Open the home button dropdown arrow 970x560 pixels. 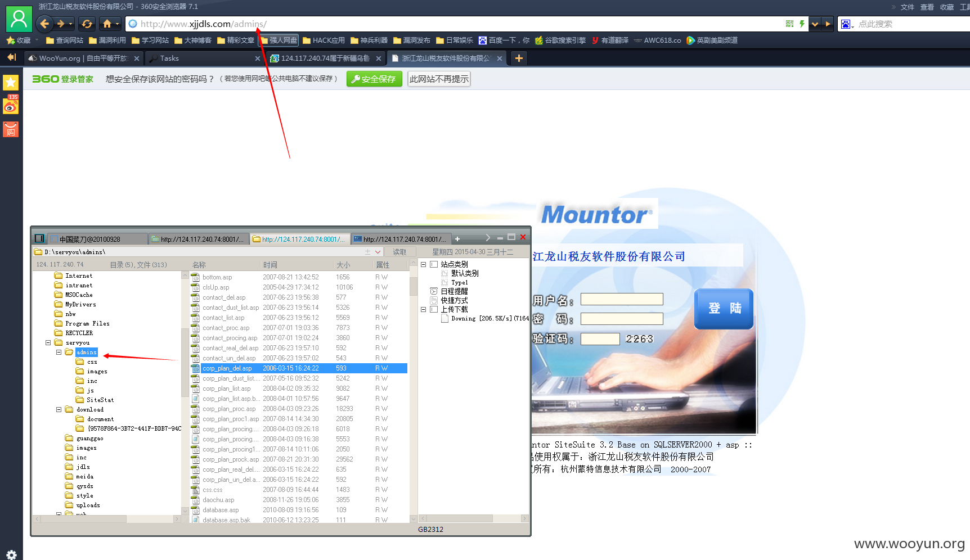pos(117,24)
